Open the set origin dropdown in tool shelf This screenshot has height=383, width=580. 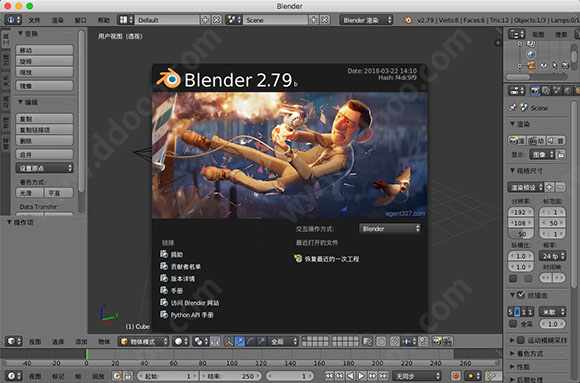point(44,168)
